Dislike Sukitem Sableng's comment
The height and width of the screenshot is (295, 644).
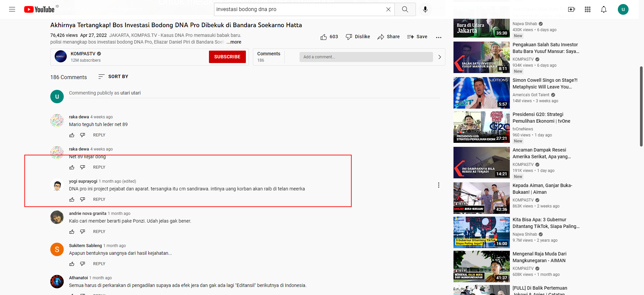click(x=83, y=264)
